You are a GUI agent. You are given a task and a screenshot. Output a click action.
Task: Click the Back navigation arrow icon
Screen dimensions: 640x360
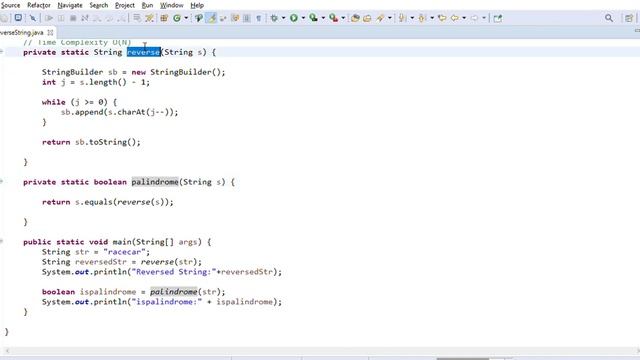454,18
